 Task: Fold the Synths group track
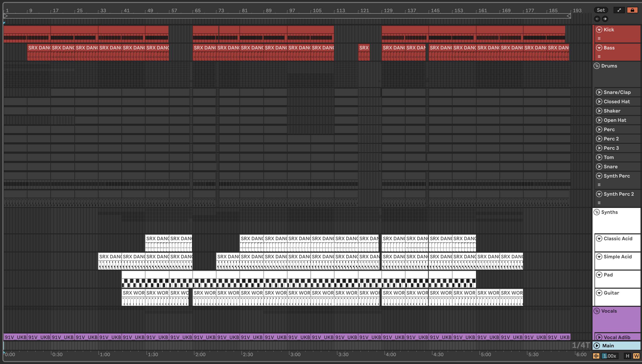[x=597, y=212]
